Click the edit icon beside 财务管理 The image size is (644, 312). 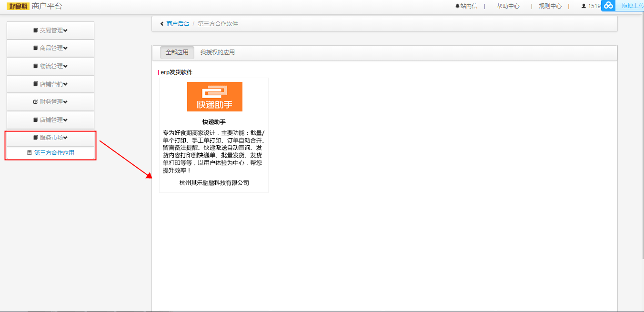tap(36, 102)
